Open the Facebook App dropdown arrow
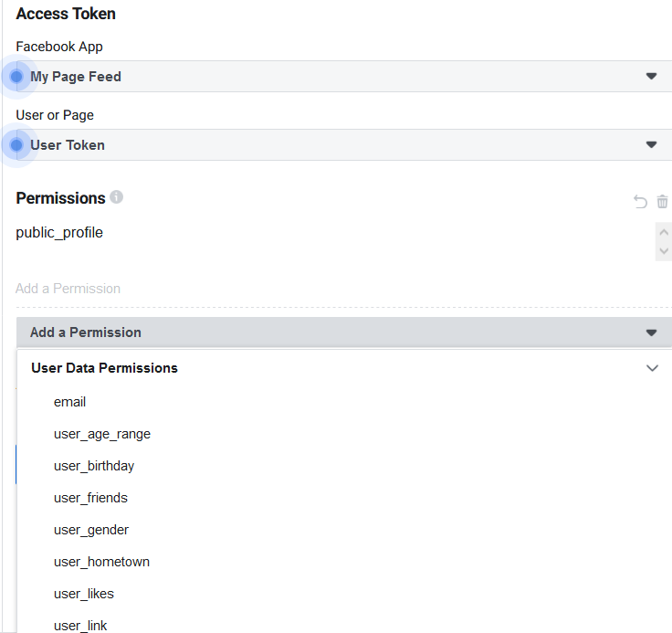The image size is (672, 633). click(x=651, y=77)
